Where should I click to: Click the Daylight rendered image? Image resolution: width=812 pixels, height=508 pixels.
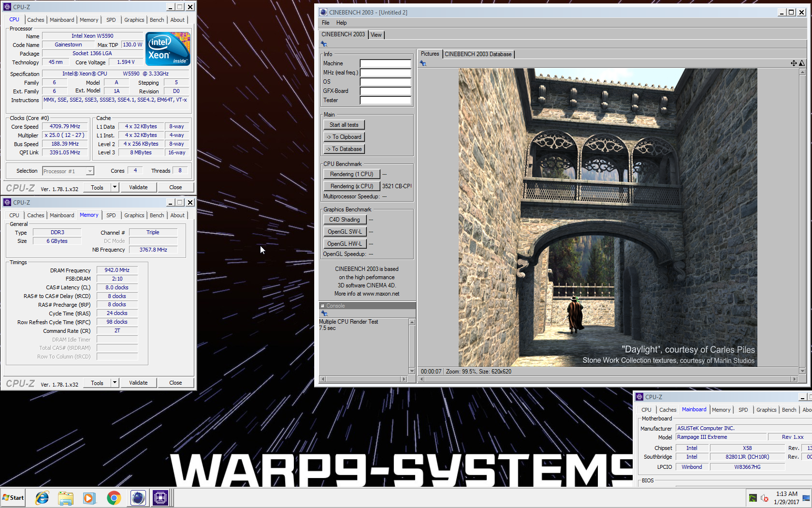[608, 217]
